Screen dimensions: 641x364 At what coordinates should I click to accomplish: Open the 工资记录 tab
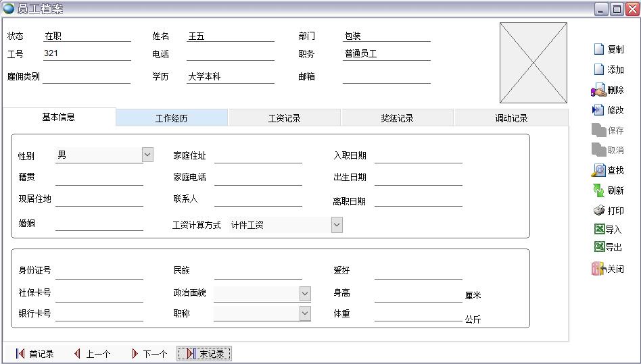[285, 118]
